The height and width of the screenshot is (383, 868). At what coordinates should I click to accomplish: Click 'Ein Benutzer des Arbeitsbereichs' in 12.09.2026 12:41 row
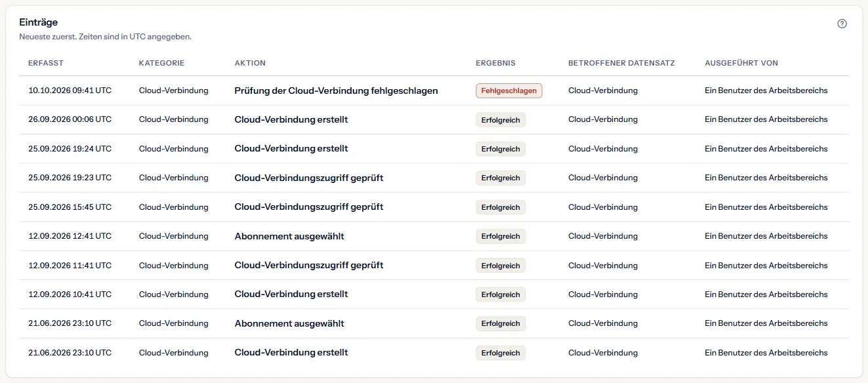pyautogui.click(x=766, y=236)
